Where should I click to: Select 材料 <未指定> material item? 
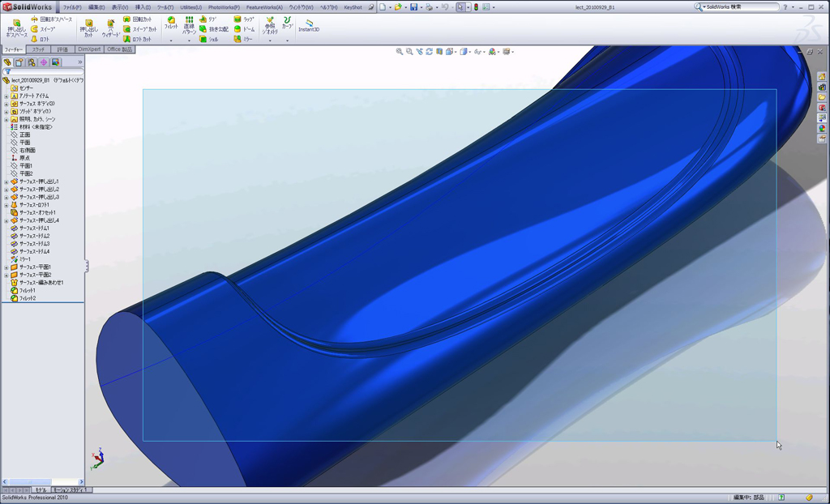click(36, 127)
